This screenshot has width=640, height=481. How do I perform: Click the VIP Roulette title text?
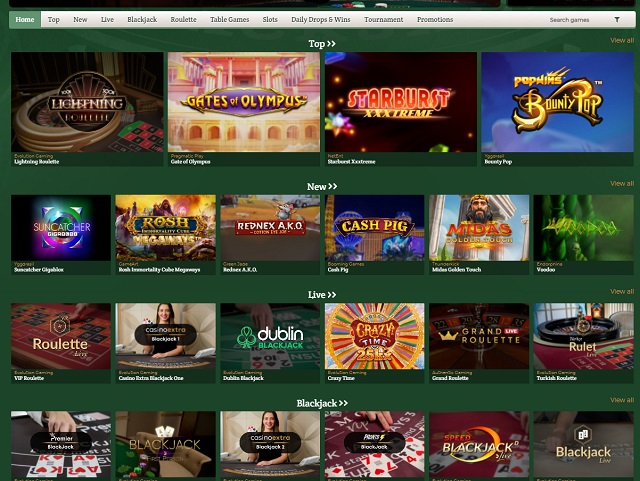pyautogui.click(x=29, y=379)
